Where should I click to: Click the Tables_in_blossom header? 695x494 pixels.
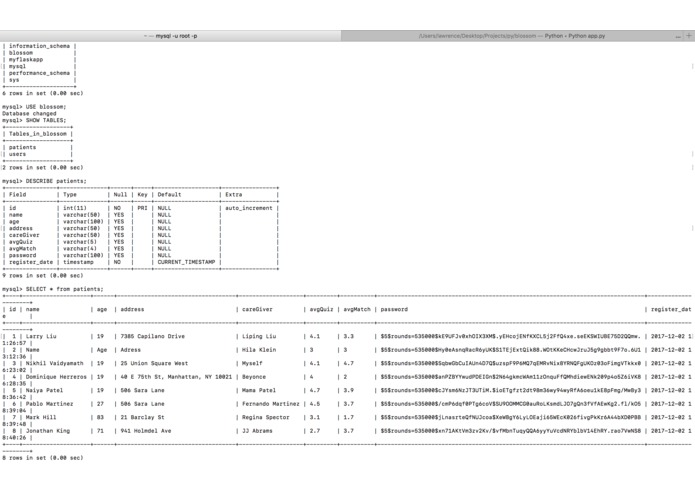pos(38,134)
